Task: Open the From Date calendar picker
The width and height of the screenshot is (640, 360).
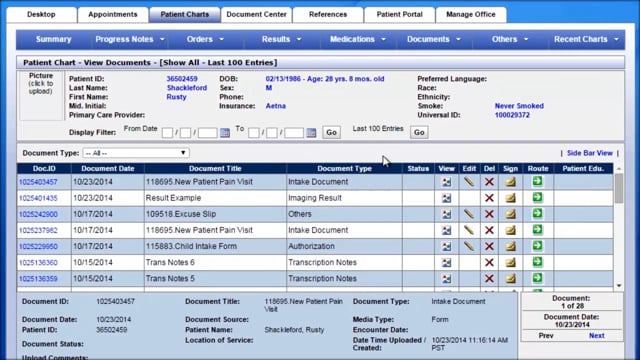Action: pos(225,133)
